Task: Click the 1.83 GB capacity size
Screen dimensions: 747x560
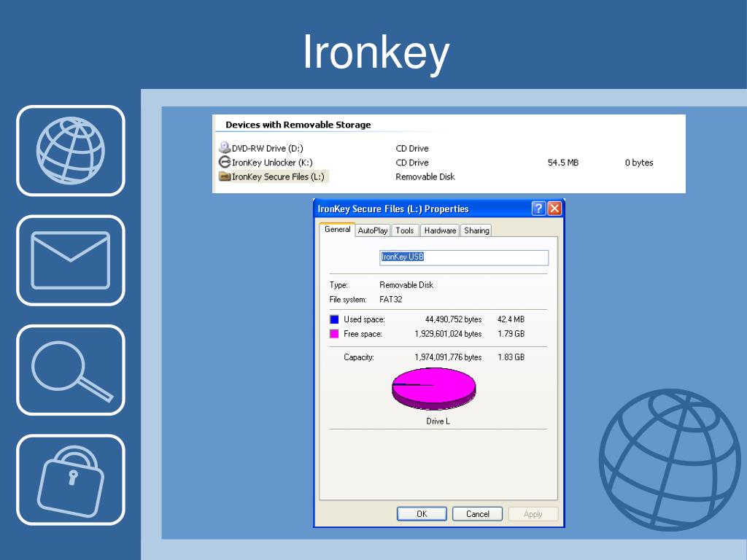Action: [x=511, y=357]
